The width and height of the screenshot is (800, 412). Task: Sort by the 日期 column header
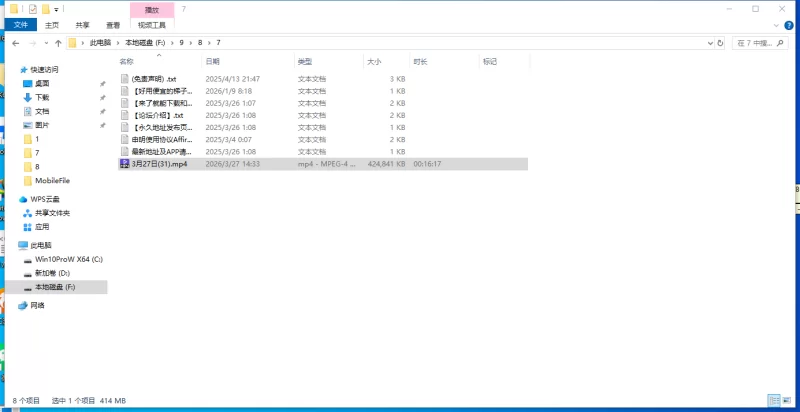coord(248,62)
